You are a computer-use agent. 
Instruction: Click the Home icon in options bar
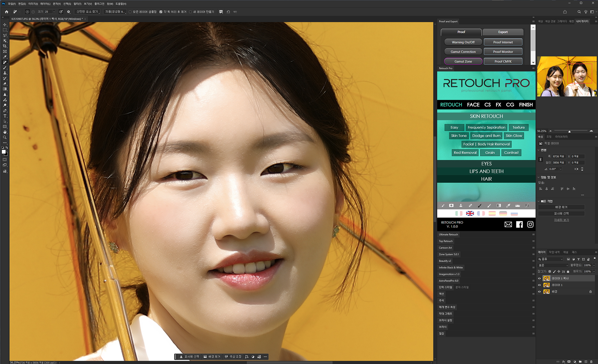point(7,12)
